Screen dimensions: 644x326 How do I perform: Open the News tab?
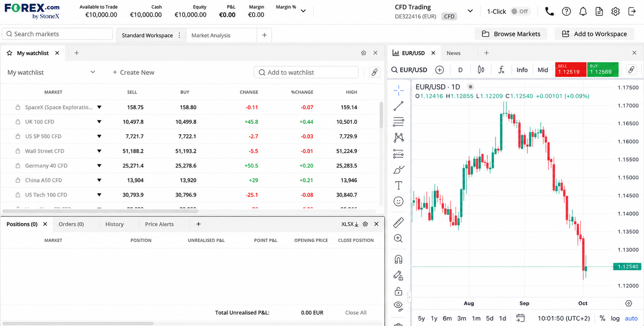pyautogui.click(x=454, y=53)
